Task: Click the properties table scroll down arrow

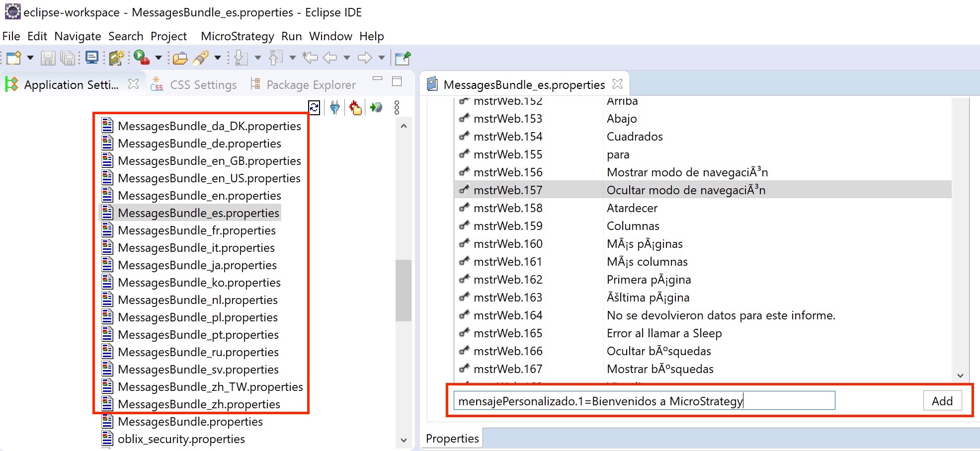Action: [x=960, y=376]
